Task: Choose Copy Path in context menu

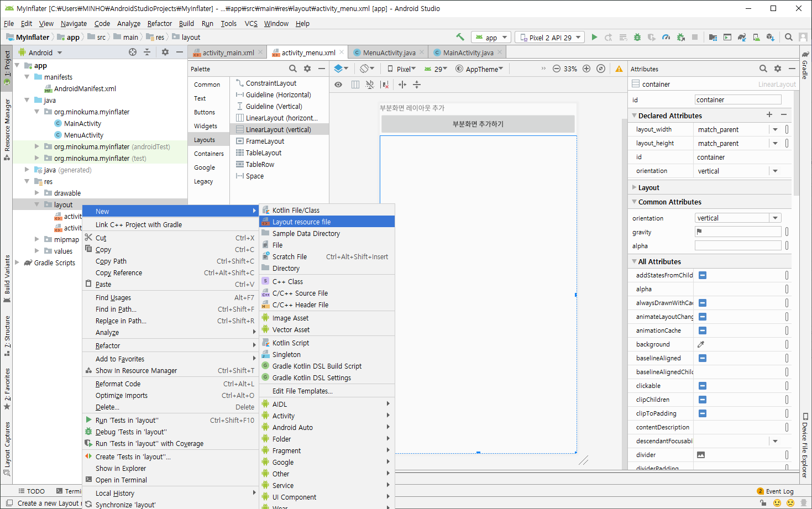Action: (170, 261)
